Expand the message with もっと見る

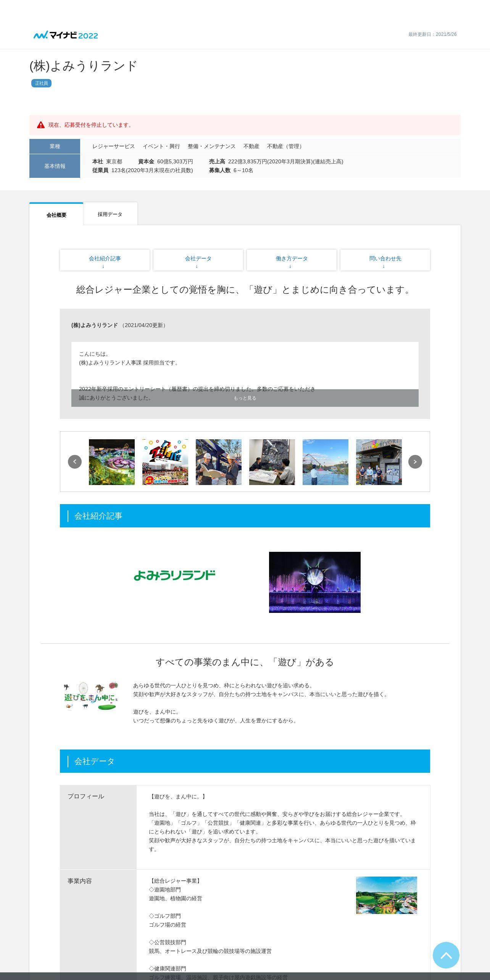[x=245, y=398]
